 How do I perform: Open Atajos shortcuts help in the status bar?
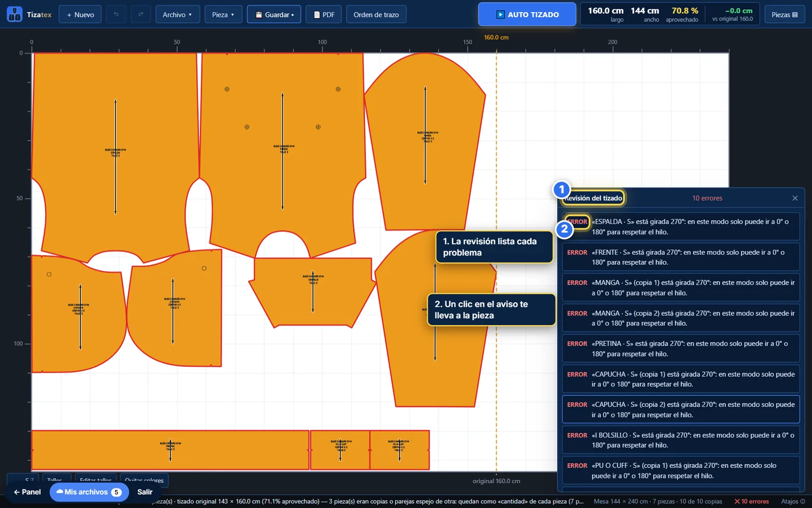[793, 501]
